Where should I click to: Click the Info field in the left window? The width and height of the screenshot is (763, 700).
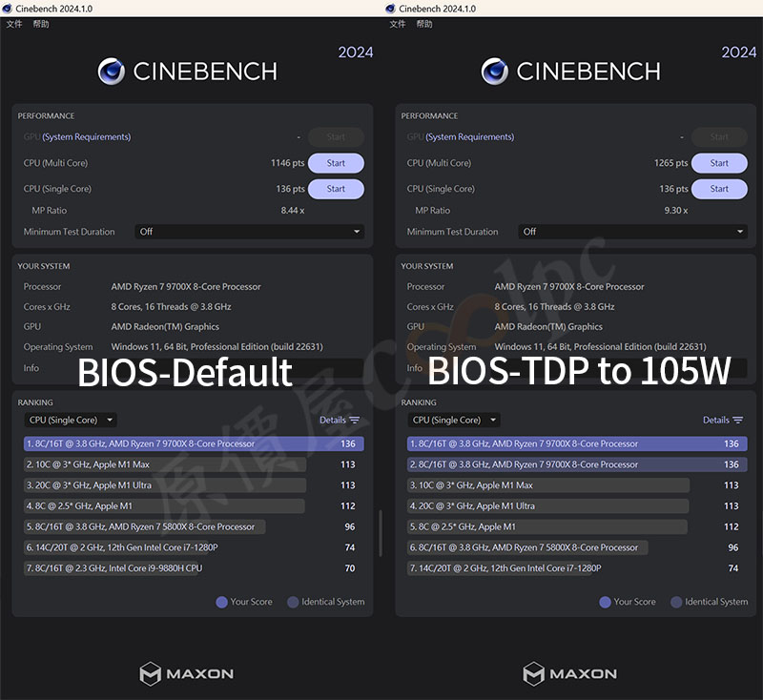pos(237,368)
